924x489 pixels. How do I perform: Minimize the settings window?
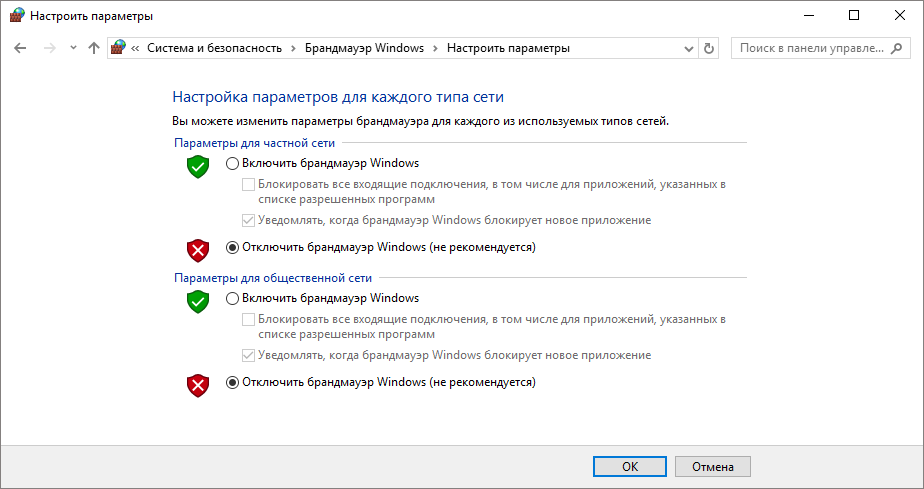(x=808, y=15)
